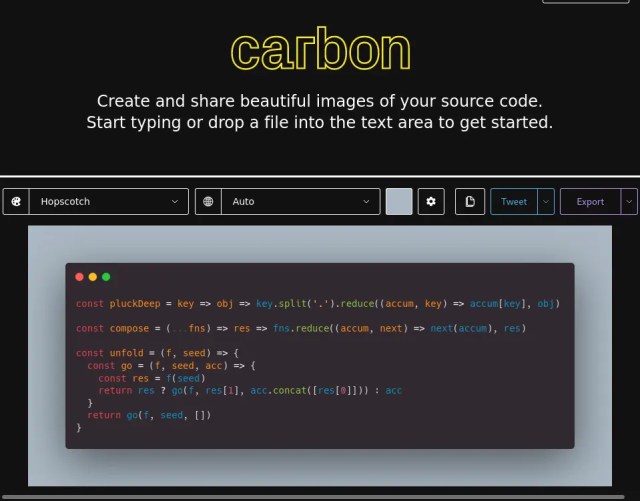Click the horizontal scrollbar at the bottom
This screenshot has height=501, width=640.
(x=313, y=497)
